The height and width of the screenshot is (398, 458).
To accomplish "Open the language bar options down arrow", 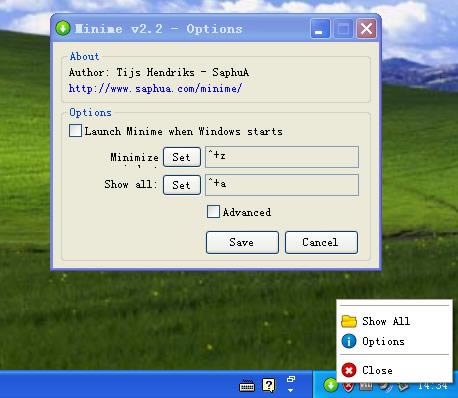I will [x=291, y=390].
